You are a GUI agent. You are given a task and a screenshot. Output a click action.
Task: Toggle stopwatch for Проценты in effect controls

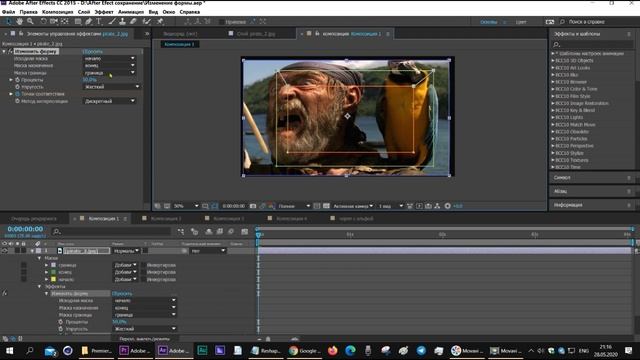(x=17, y=80)
